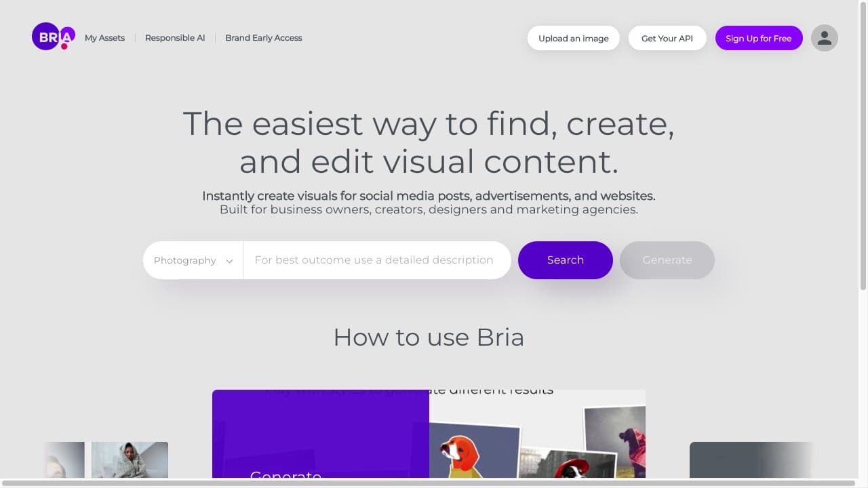Focus the detailed description search field
This screenshot has width=868, height=488.
pyautogui.click(x=376, y=260)
